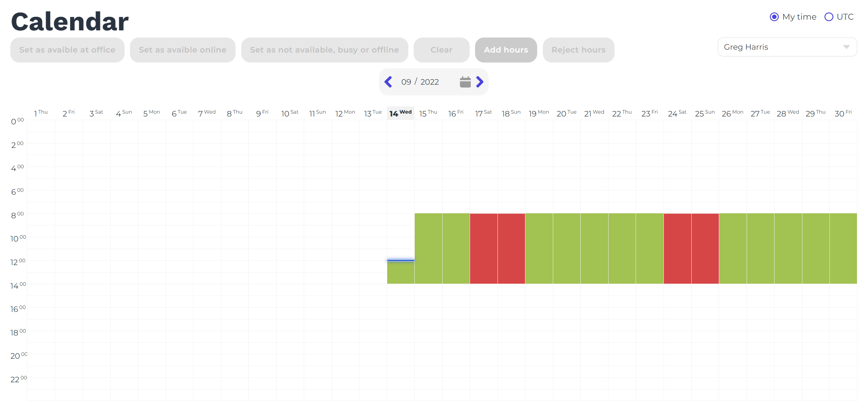Click Set as avaible online button
The width and height of the screenshot is (868, 408).
coord(182,50)
